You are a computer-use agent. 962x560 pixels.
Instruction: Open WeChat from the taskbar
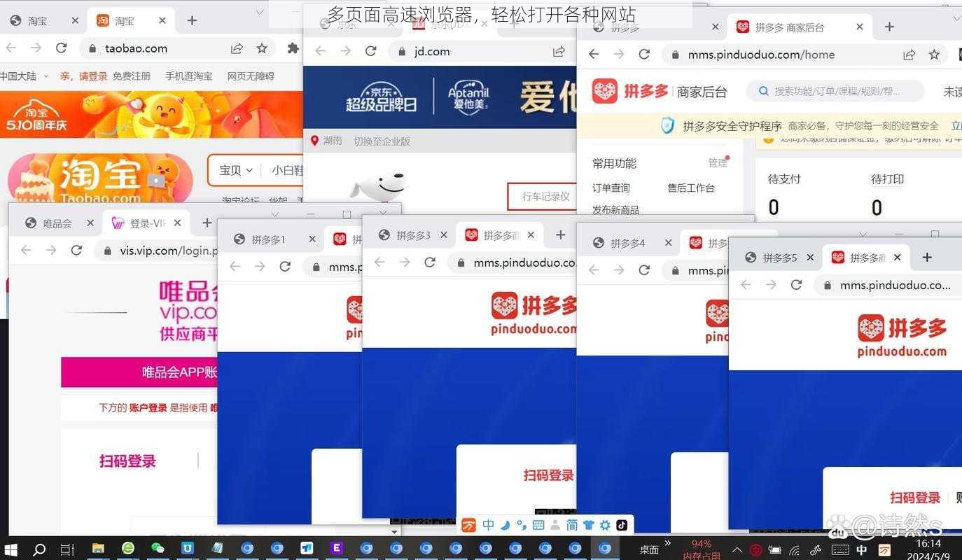[x=158, y=548]
